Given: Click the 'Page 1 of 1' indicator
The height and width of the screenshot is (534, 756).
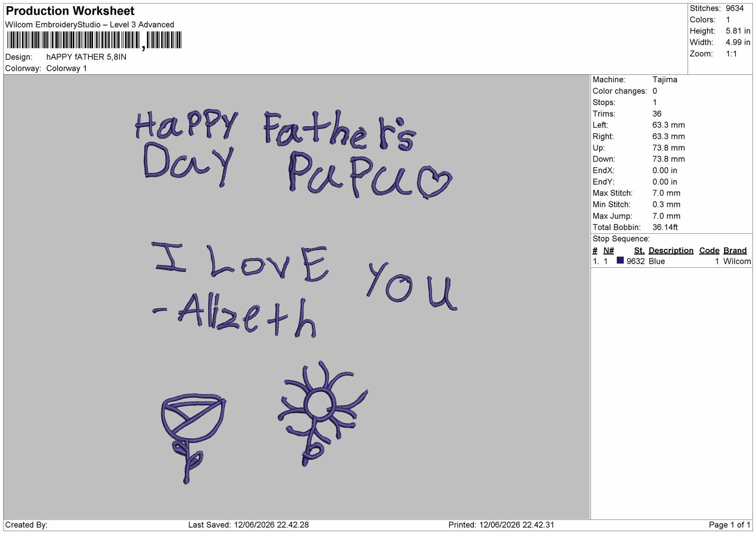Looking at the screenshot, I should 729,525.
